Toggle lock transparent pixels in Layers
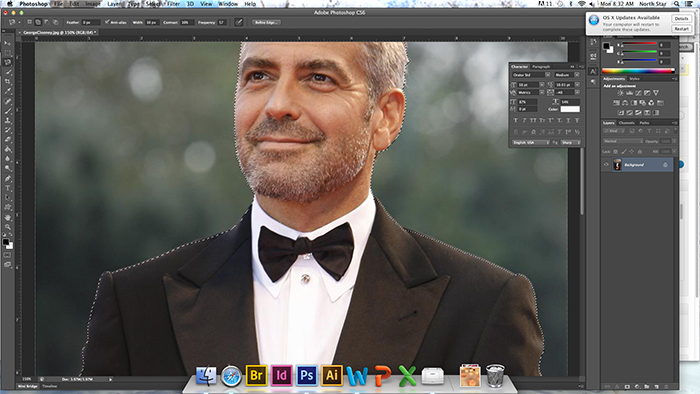Image resolution: width=700 pixels, height=394 pixels. (x=616, y=152)
